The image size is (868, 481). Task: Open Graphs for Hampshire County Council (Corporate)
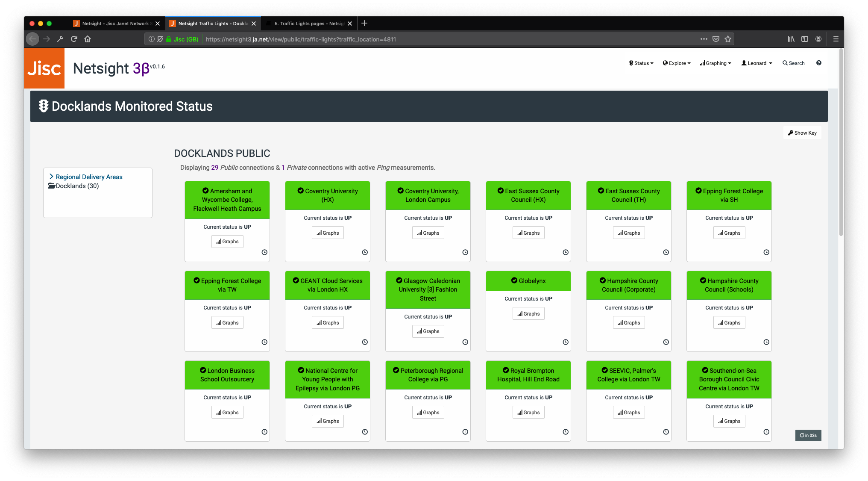(x=629, y=323)
